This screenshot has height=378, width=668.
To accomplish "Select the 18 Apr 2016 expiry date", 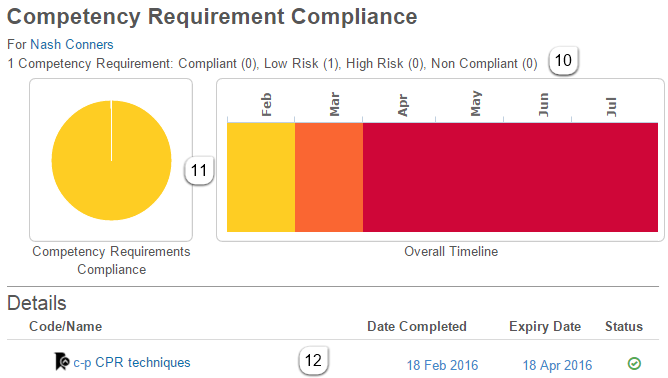I will (557, 365).
